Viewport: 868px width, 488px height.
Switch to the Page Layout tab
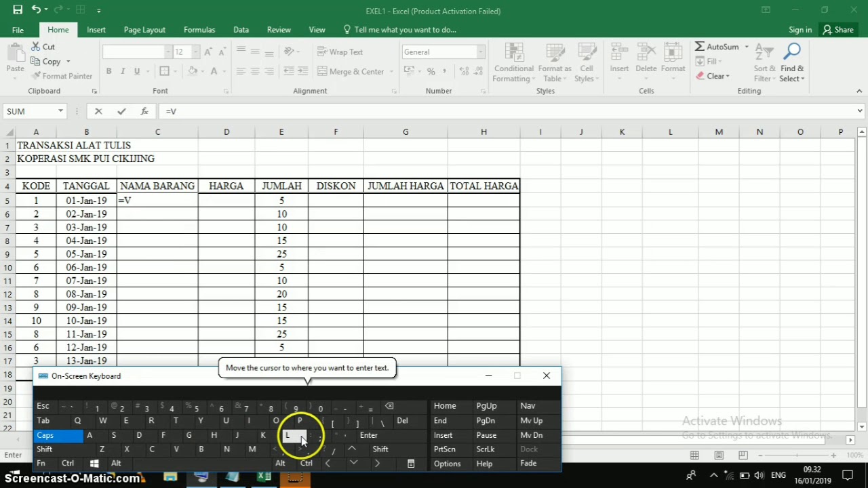144,30
